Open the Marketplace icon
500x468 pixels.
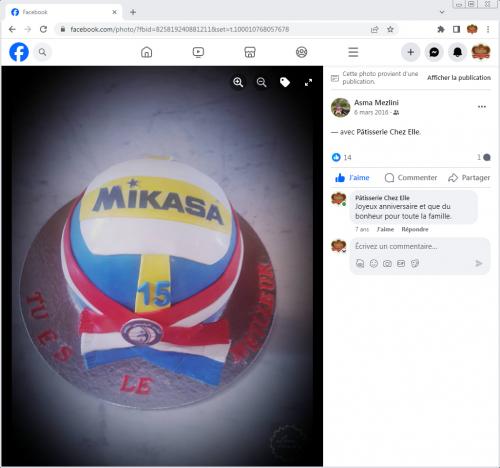point(250,52)
